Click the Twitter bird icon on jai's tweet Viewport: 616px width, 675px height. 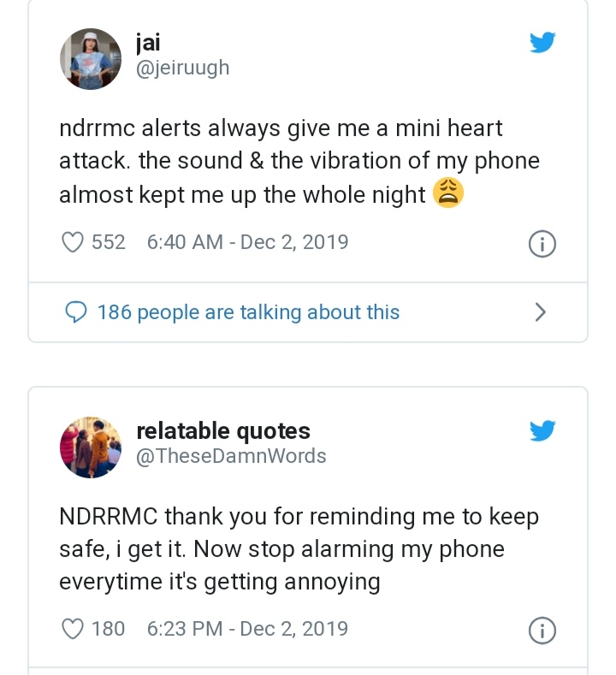pyautogui.click(x=542, y=43)
